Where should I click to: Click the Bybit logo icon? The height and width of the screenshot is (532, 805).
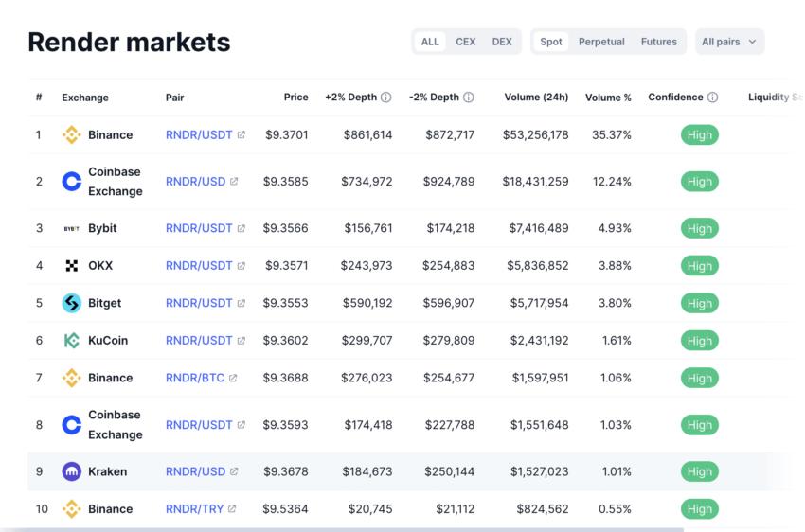71,229
